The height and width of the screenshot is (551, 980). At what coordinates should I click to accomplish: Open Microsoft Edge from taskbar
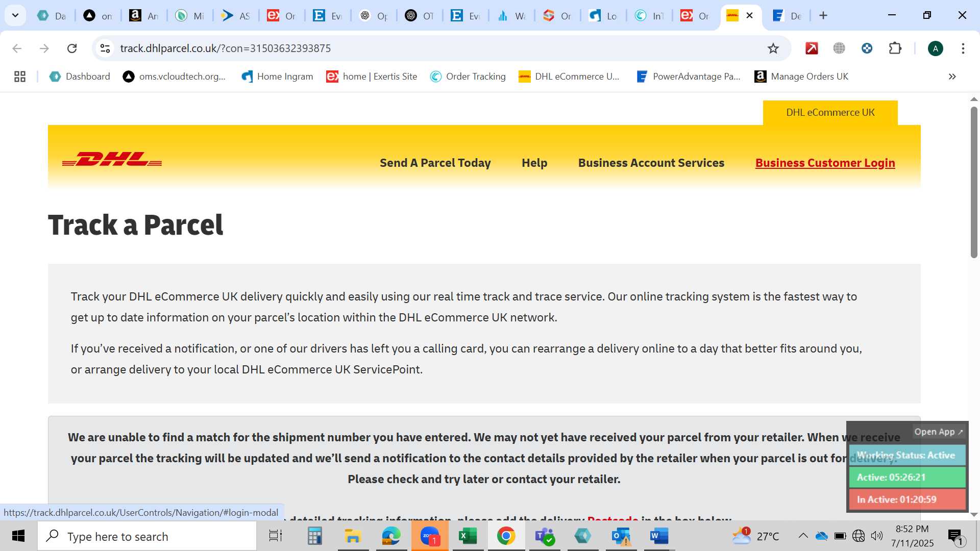click(x=391, y=536)
